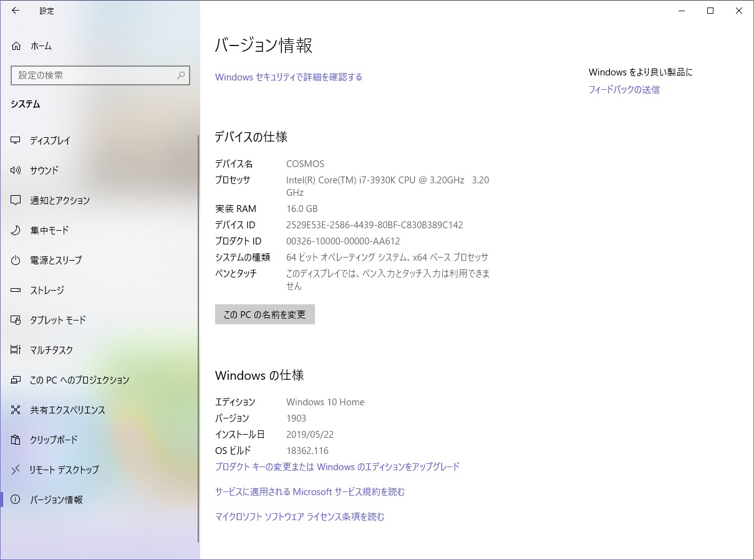Open マイクロソフト ソフトウェア ライセンス条項 link

300,517
